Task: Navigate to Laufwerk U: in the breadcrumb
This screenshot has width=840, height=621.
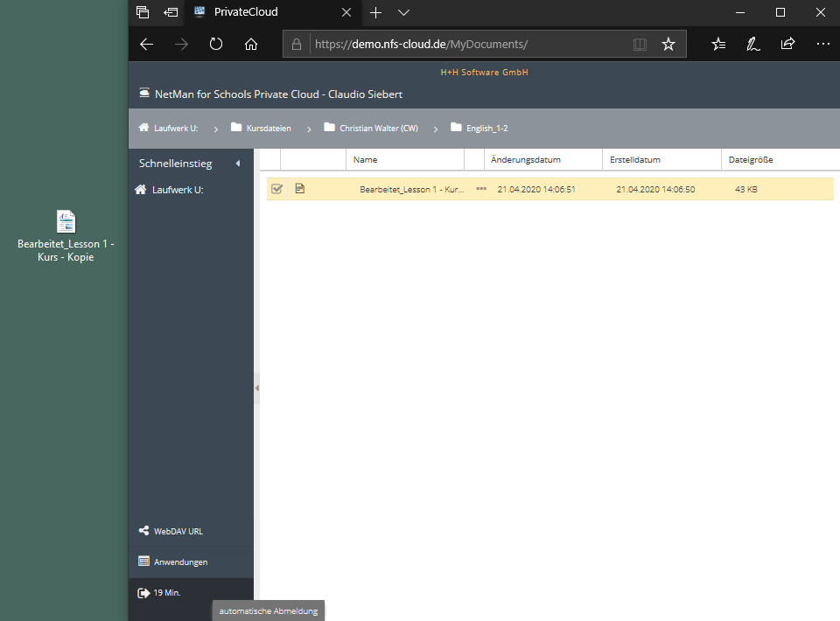Action: pyautogui.click(x=176, y=128)
